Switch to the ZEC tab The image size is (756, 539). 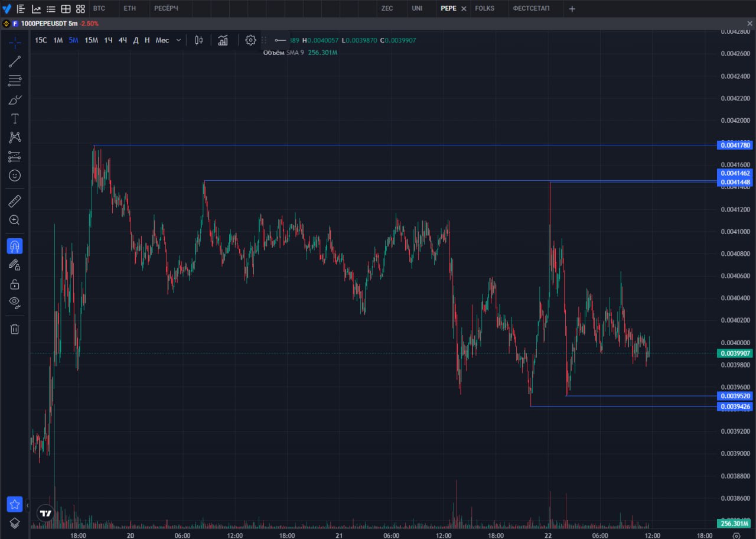387,9
